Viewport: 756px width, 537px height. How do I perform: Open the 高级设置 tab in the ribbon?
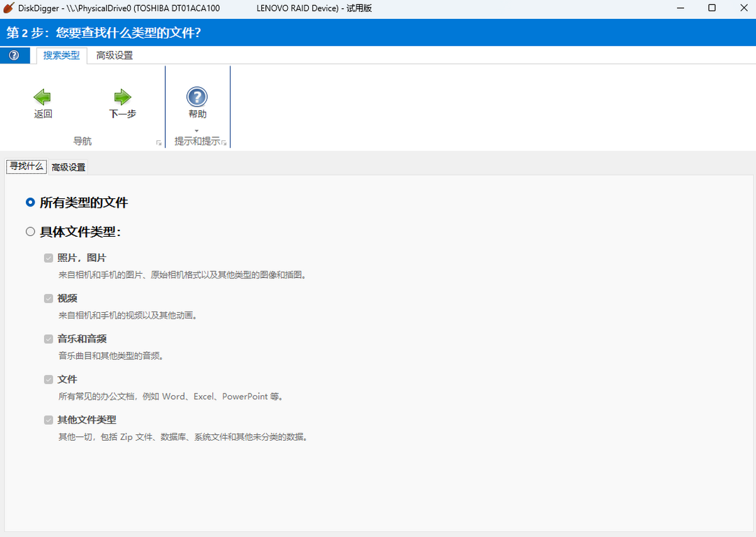(115, 55)
